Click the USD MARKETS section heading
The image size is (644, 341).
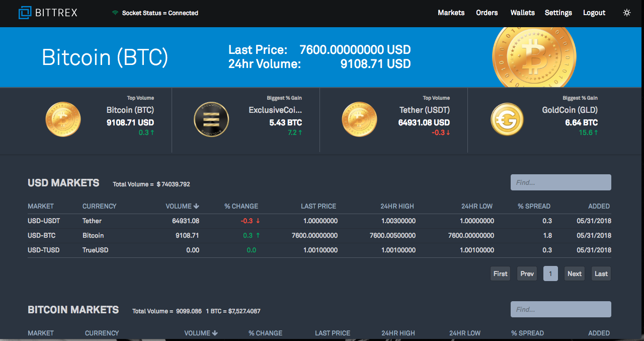pos(63,183)
